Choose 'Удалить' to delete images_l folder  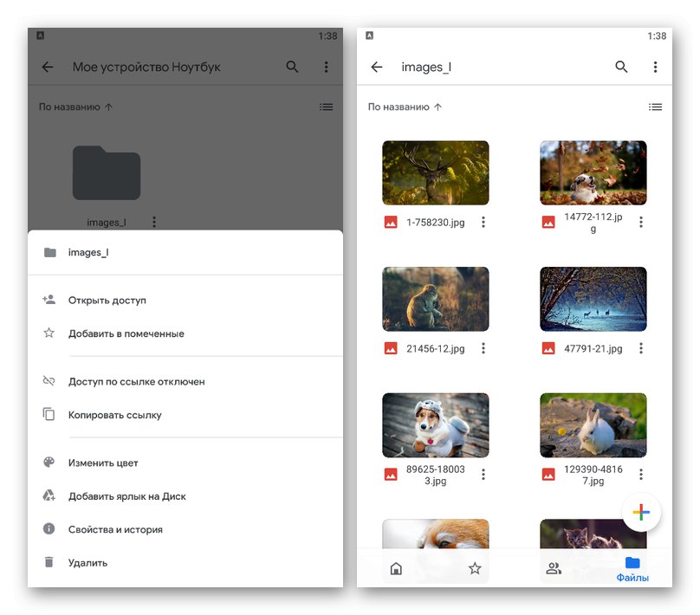[x=185, y=563]
